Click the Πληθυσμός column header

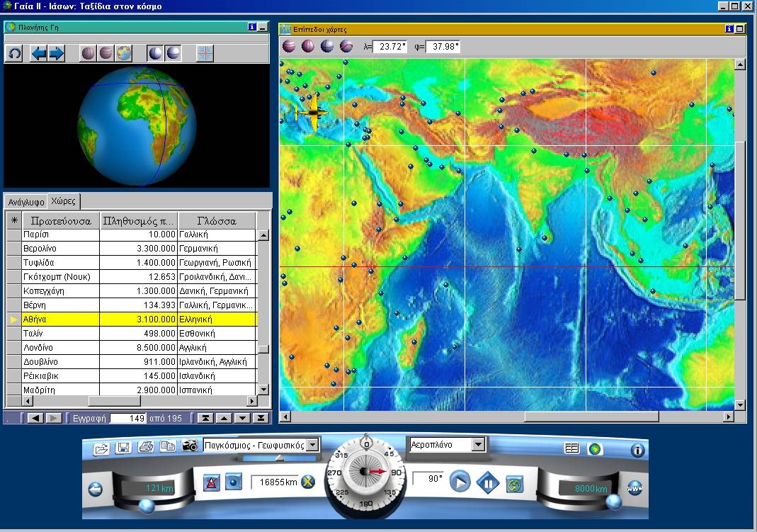[139, 221]
